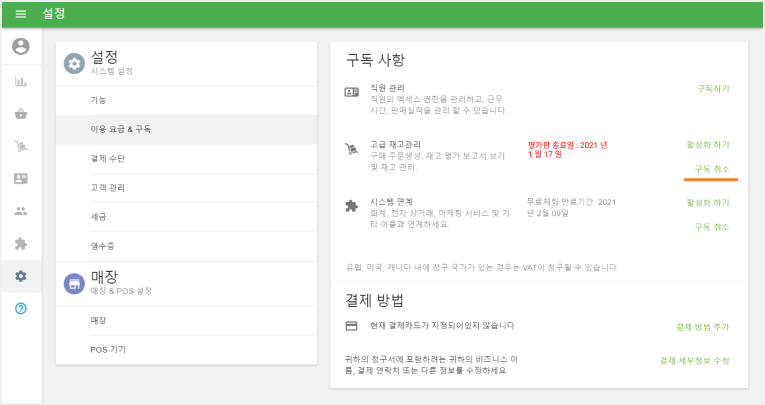Click the 고급 재고관리 subscription title
Viewport: 765px width, 405px height.
[395, 144]
